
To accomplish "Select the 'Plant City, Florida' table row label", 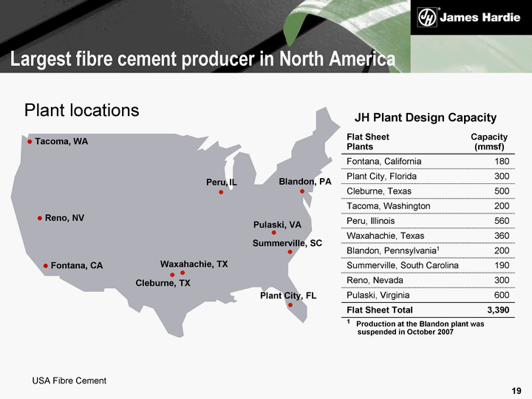I will (381, 176).
